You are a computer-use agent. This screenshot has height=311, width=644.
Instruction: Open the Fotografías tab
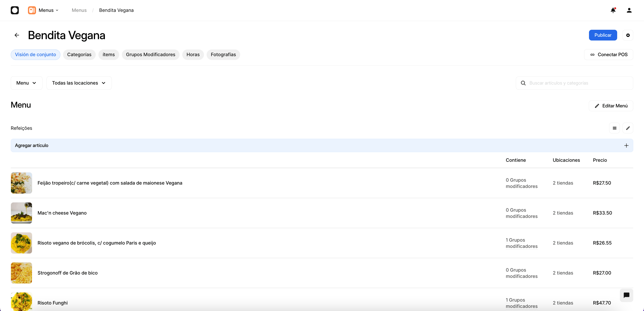pyautogui.click(x=223, y=55)
